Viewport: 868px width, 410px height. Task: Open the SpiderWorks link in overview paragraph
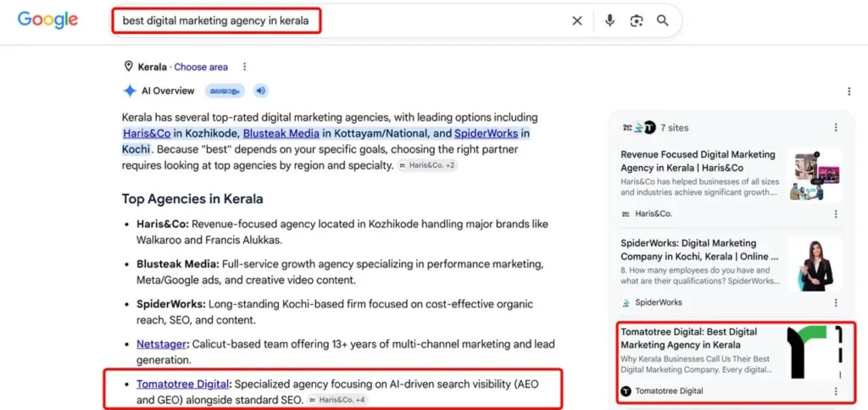tap(486, 133)
